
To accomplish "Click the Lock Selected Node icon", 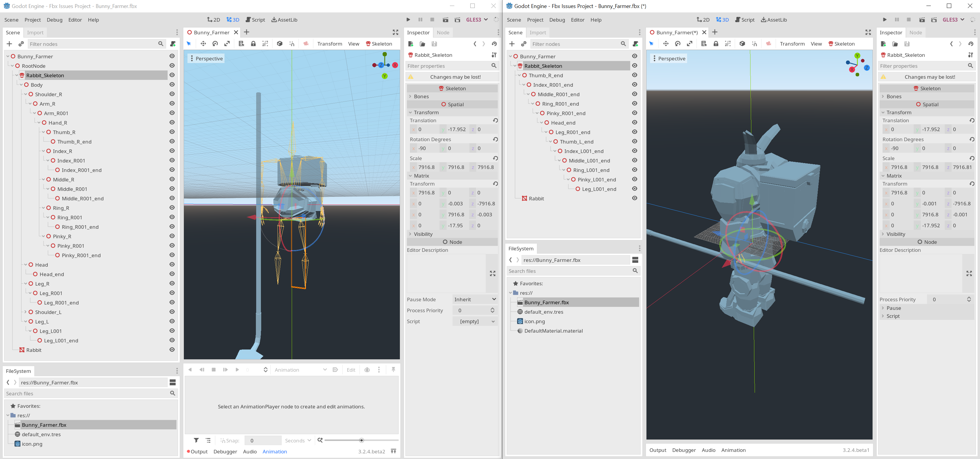I will point(254,43).
